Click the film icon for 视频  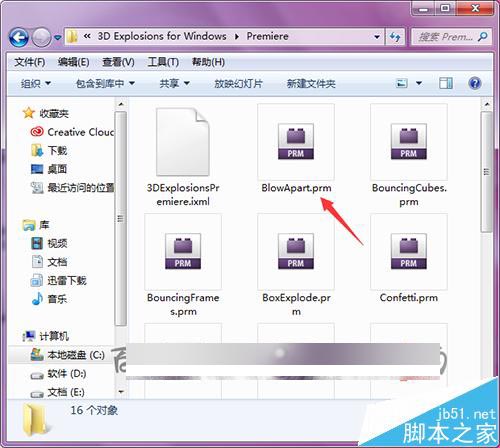[37, 244]
